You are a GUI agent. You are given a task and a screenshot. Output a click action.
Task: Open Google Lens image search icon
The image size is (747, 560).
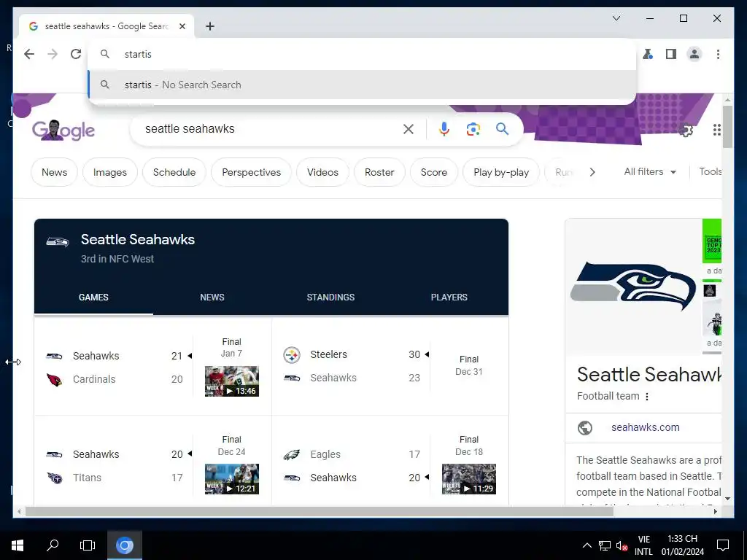click(x=473, y=129)
